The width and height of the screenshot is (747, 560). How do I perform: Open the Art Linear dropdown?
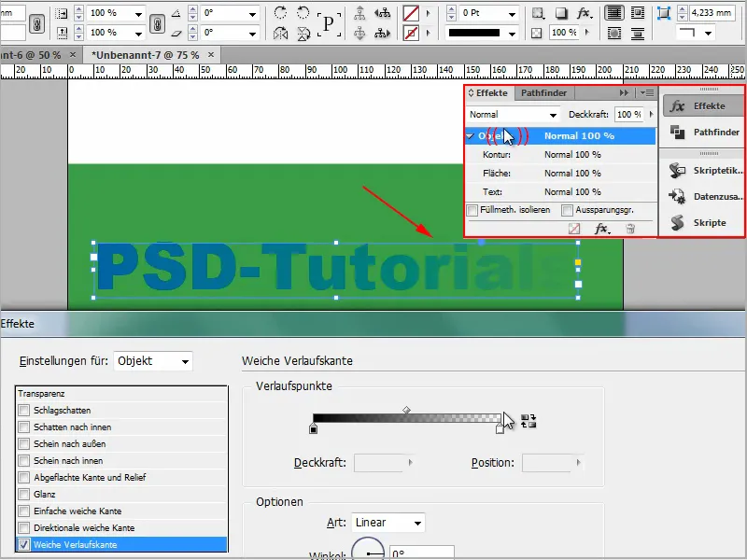click(x=388, y=523)
